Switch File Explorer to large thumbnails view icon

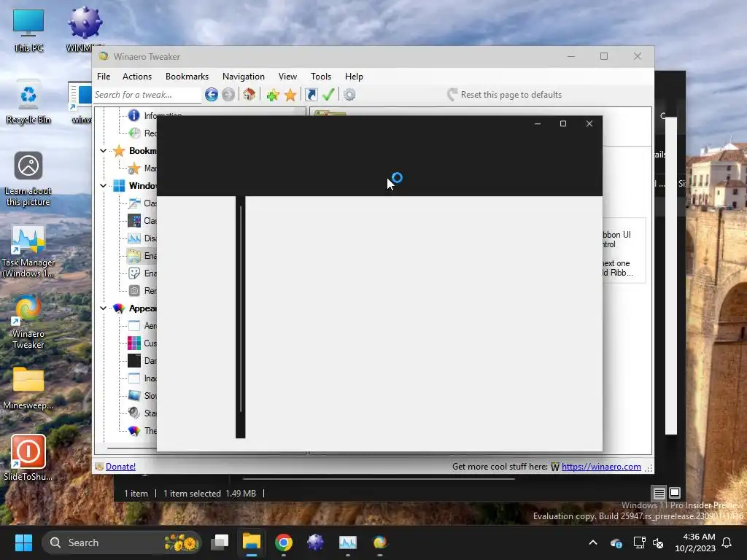coord(675,493)
